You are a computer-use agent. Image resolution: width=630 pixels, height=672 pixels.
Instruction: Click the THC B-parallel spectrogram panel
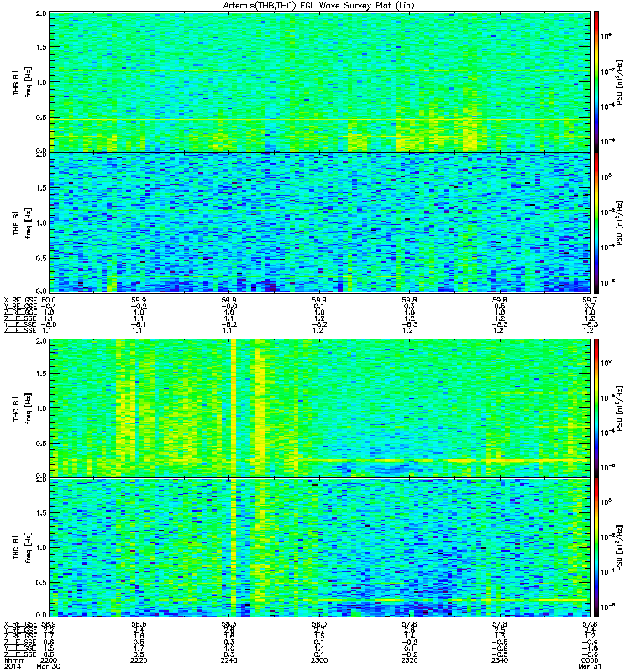coord(320,548)
